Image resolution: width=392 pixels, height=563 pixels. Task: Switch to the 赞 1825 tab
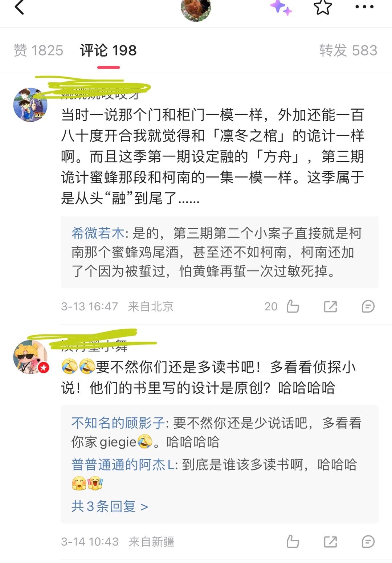pyautogui.click(x=38, y=50)
